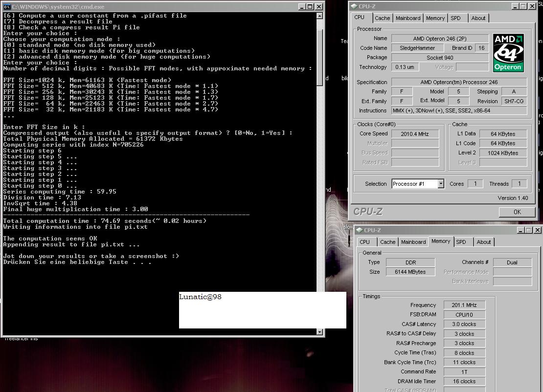Click the '6144 MBytes' memory size field
This screenshot has height=392, width=543.
410,272
